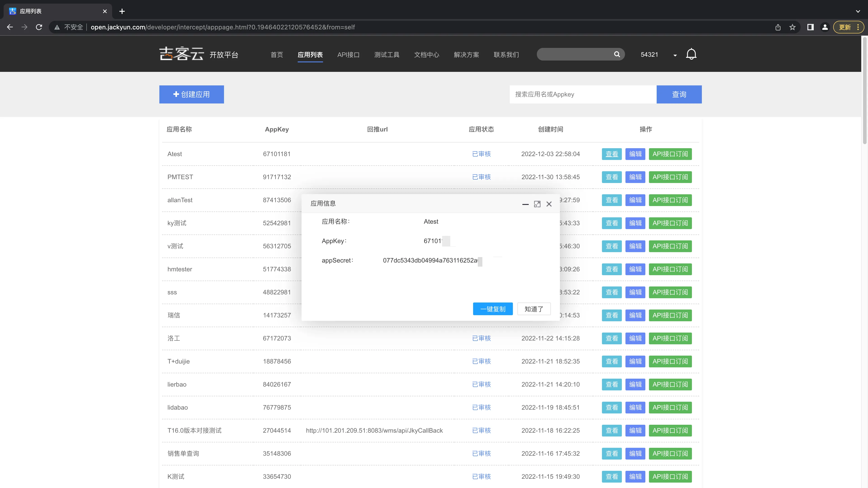Click the 创建应用 button
Viewport: 868px width, 488px height.
191,94
